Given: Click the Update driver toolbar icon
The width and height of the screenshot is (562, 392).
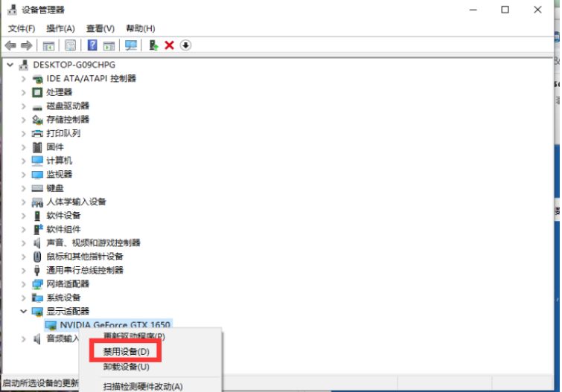Looking at the screenshot, I should tap(153, 45).
